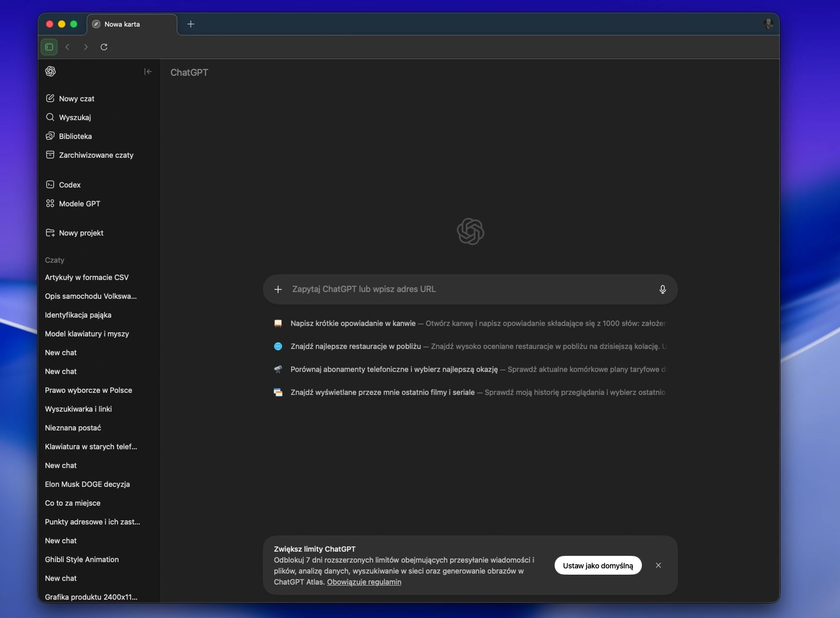The width and height of the screenshot is (840, 618).
Task: Open Modele GPT
Action: click(x=79, y=204)
